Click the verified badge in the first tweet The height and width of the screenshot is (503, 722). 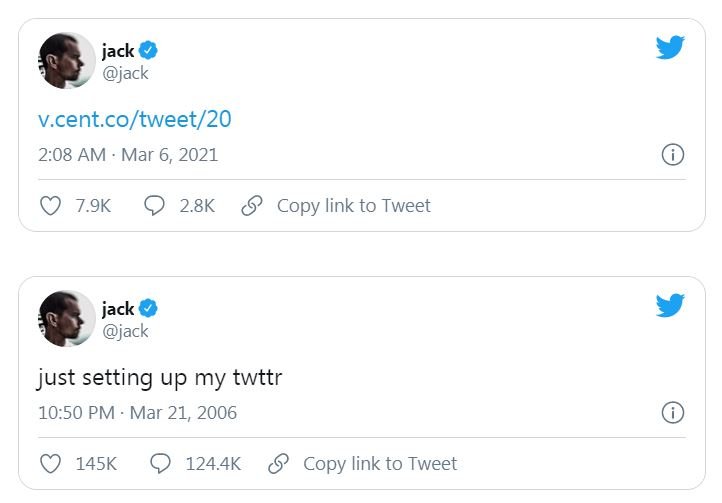(148, 50)
